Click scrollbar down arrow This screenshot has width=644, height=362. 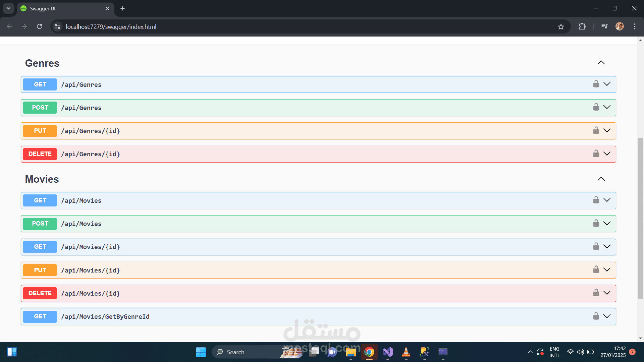click(640, 338)
